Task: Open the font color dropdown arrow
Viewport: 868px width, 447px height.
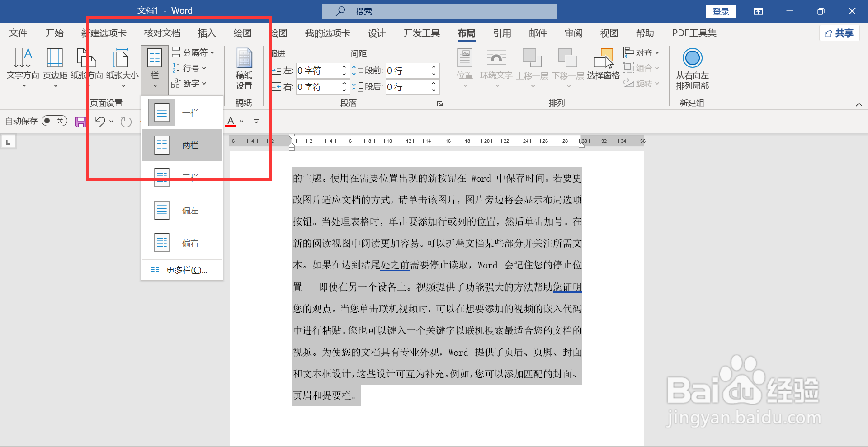Action: (242, 121)
